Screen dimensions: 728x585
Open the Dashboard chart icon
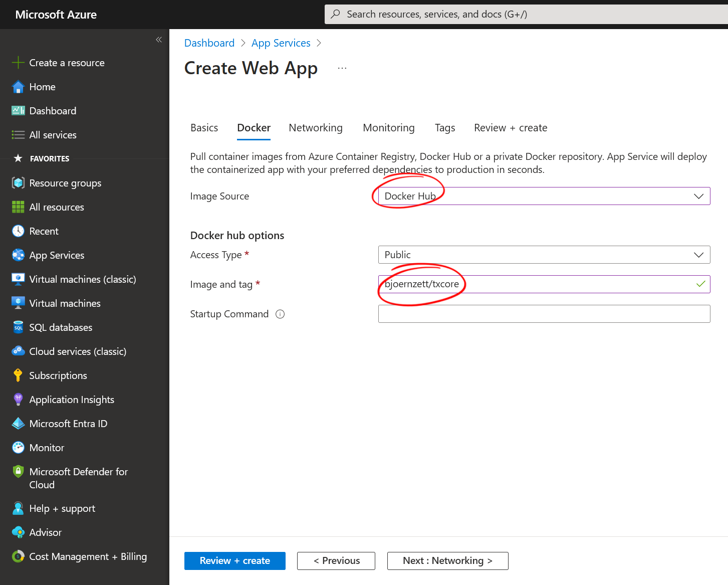coord(18,111)
